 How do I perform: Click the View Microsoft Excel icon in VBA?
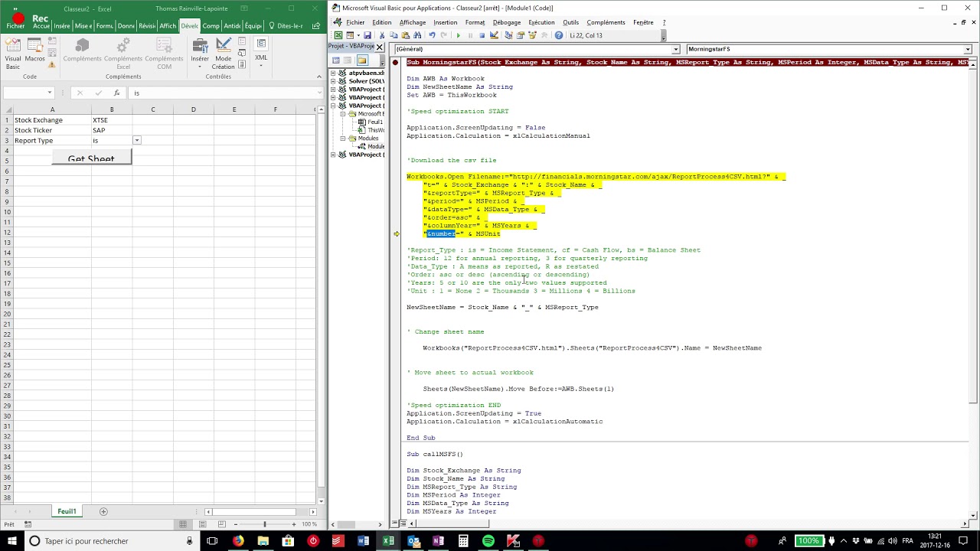tap(338, 35)
